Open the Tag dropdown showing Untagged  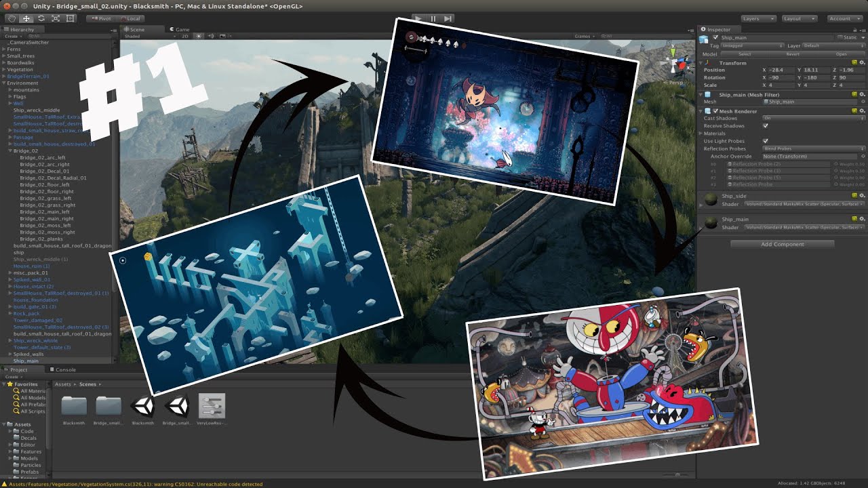click(x=753, y=45)
